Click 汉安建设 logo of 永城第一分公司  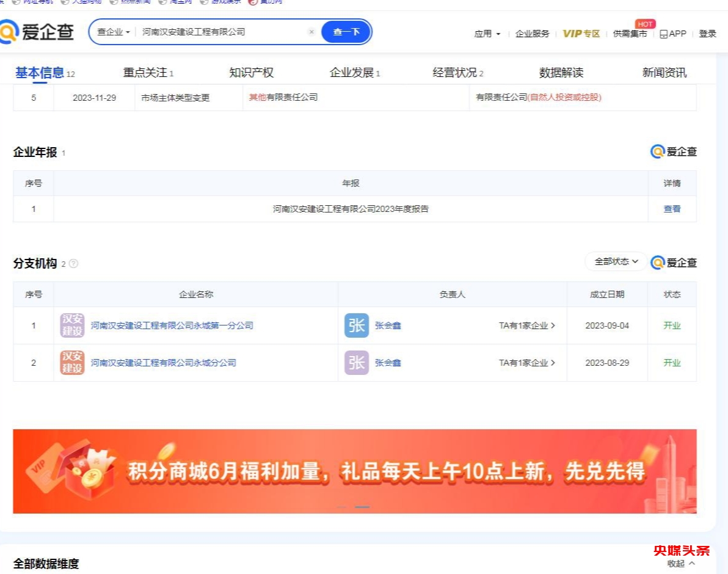tap(72, 325)
